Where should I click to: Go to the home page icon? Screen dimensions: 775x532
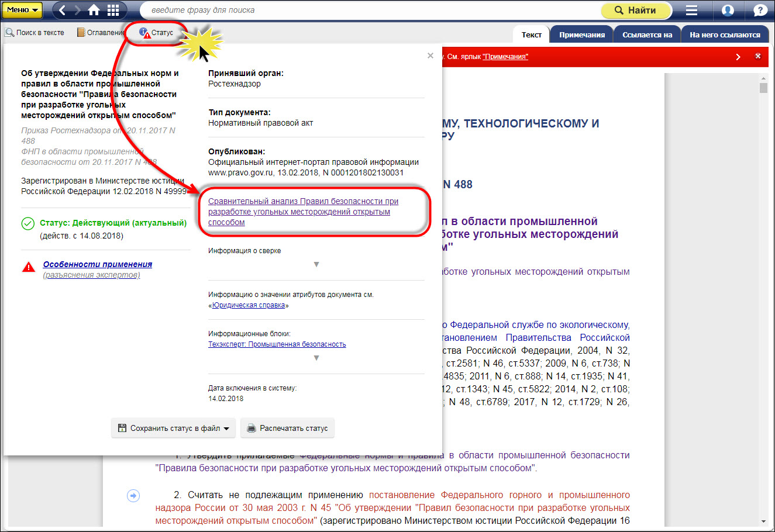(x=94, y=10)
